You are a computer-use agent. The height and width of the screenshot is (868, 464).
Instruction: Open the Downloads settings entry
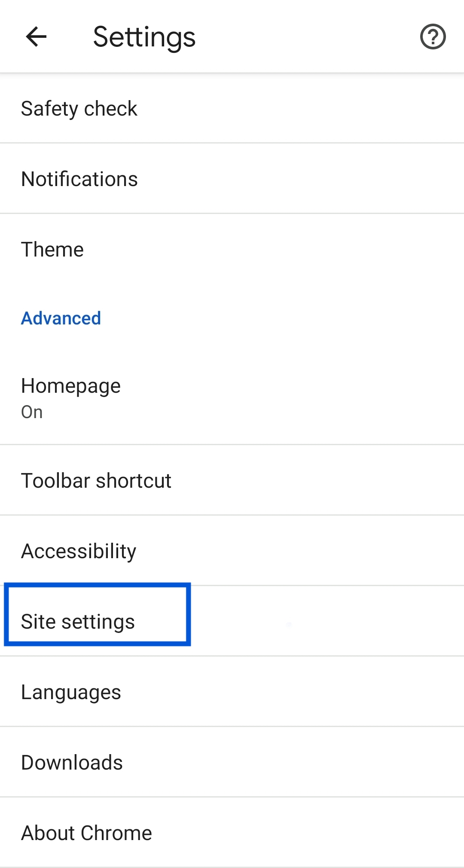232,762
